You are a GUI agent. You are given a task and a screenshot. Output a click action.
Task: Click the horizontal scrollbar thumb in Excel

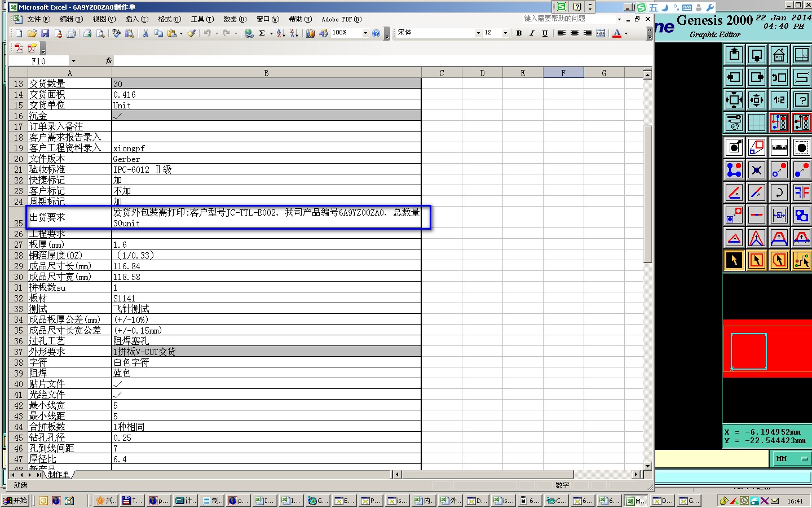(x=488, y=475)
